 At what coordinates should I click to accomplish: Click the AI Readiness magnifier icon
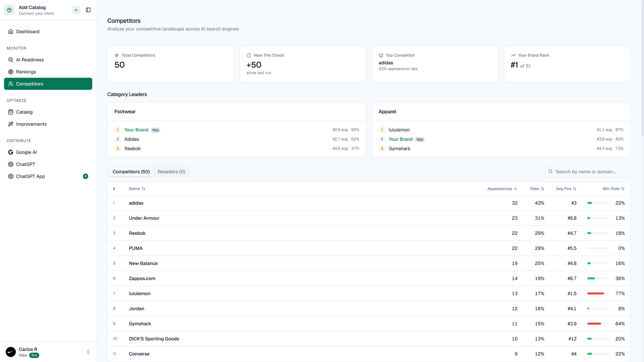point(11,60)
